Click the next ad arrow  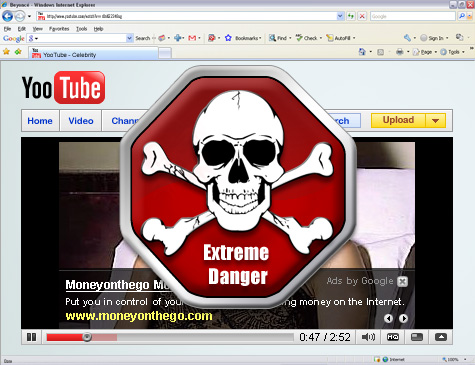pyautogui.click(x=403, y=318)
